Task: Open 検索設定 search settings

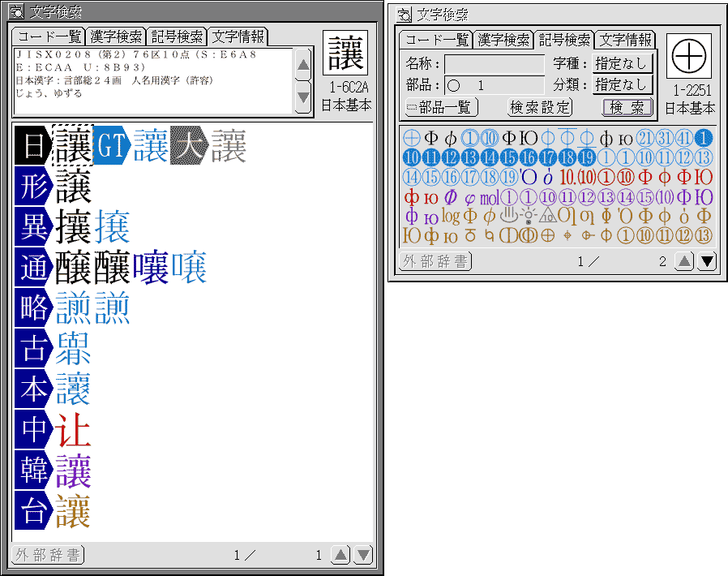Action: [x=540, y=107]
